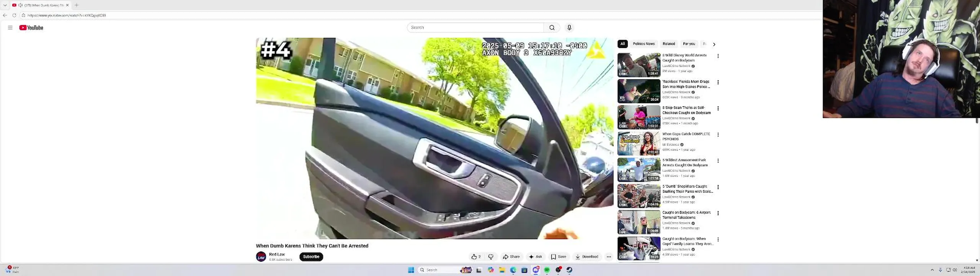980x276 pixels.
Task: Click the Ask button
Action: tap(535, 257)
